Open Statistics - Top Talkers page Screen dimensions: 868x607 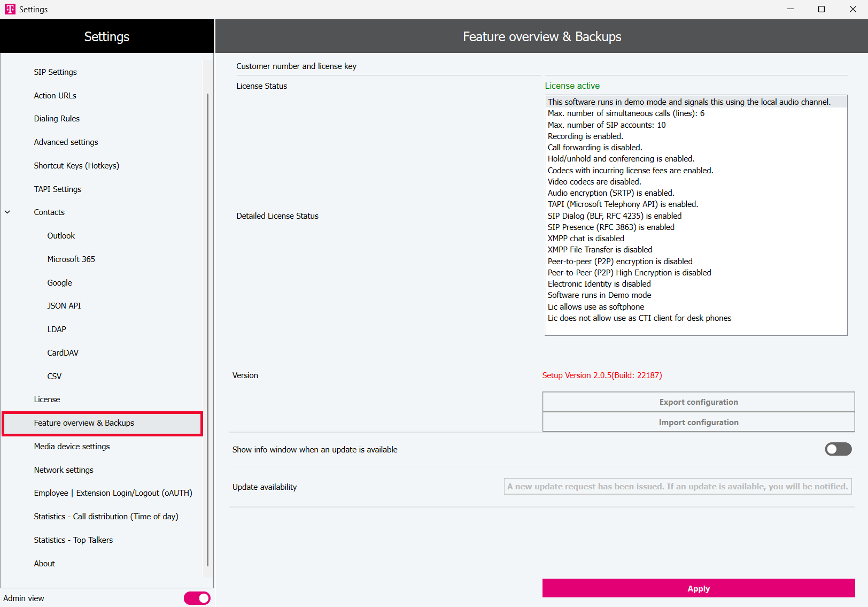[73, 540]
